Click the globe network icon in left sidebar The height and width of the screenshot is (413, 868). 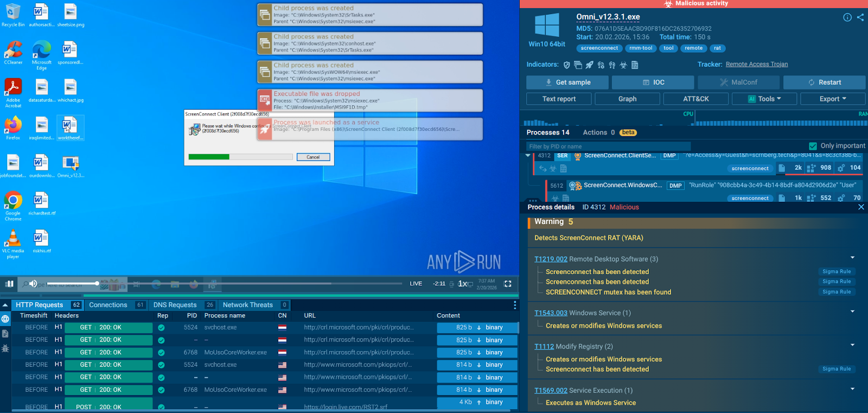(5, 319)
